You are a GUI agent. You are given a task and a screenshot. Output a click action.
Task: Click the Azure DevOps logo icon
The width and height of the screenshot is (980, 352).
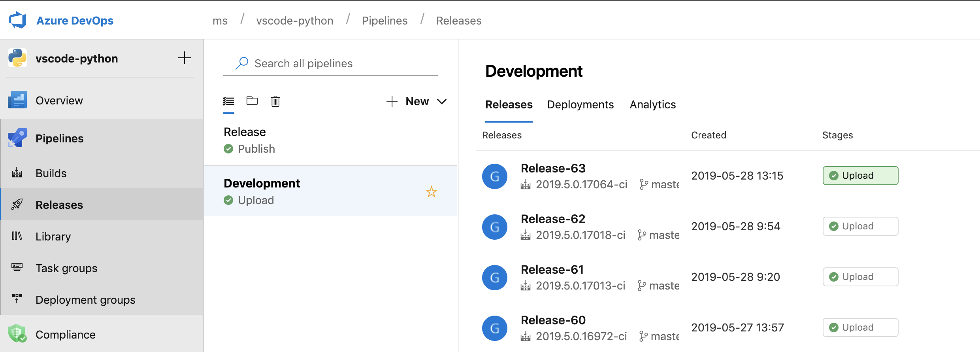click(17, 20)
